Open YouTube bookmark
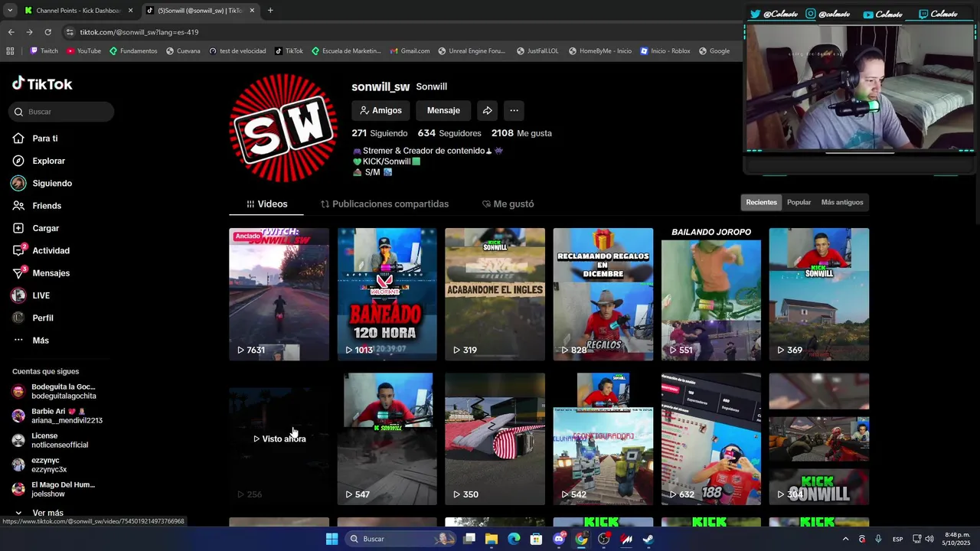The width and height of the screenshot is (980, 551). [x=83, y=51]
